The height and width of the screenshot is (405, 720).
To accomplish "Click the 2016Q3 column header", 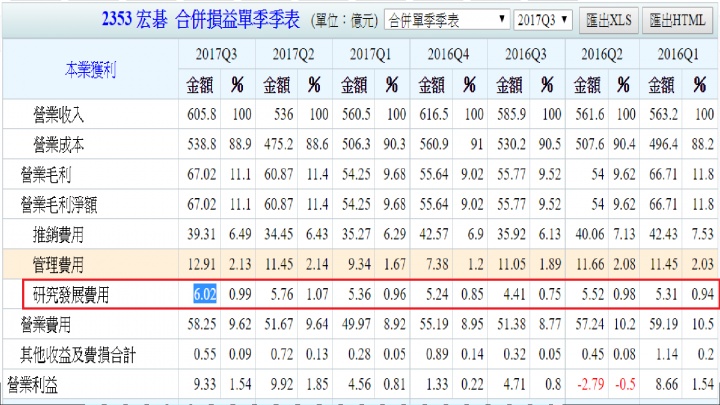I will coord(526,54).
